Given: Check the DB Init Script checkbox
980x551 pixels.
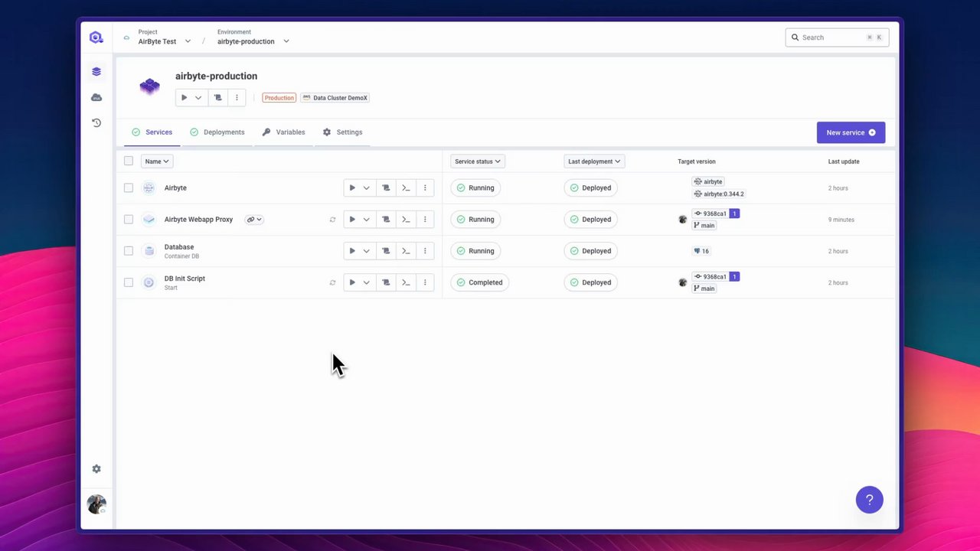Looking at the screenshot, I should click(129, 282).
